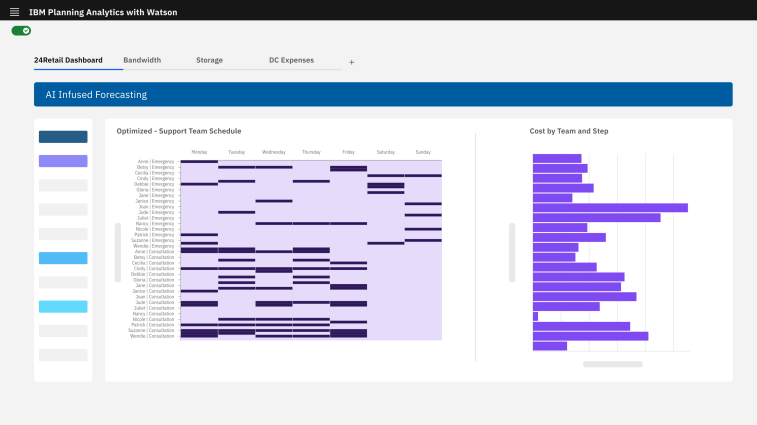Screen dimensions: 757x425
Task: Click the AI Infused Forecasting banner
Action: click(383, 94)
